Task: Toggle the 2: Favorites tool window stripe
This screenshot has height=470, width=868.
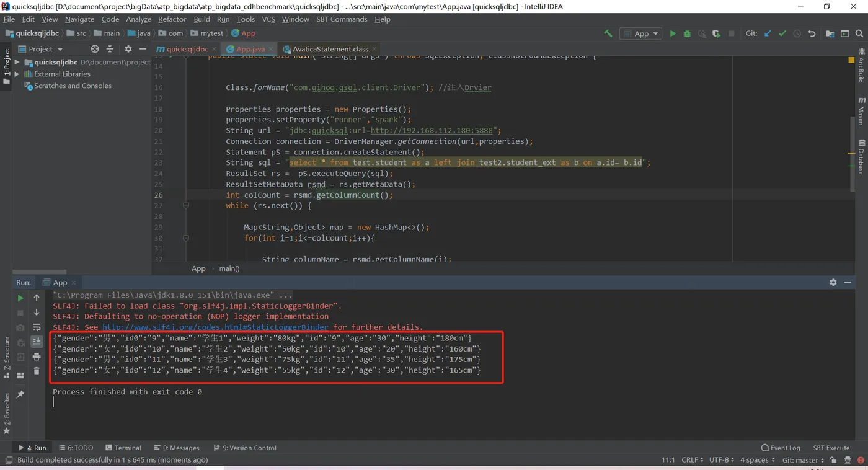Action: click(7, 413)
